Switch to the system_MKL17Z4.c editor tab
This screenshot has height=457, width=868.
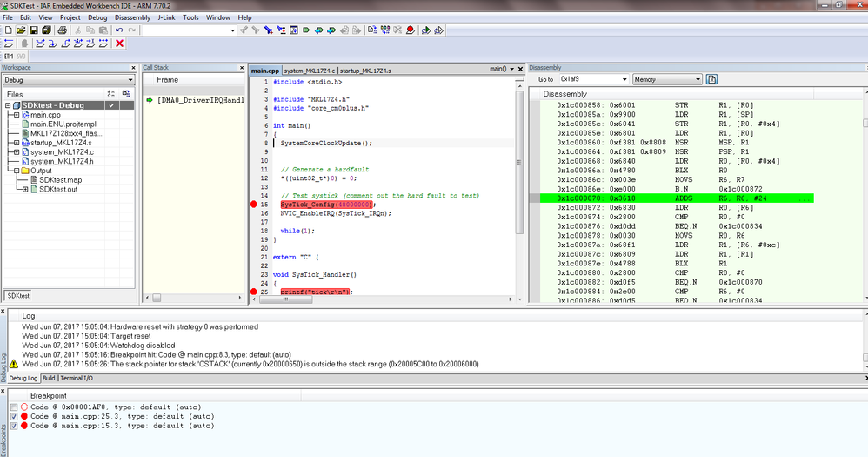click(309, 70)
